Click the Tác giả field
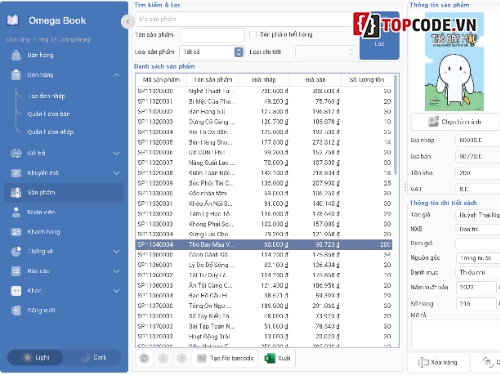 (x=477, y=215)
